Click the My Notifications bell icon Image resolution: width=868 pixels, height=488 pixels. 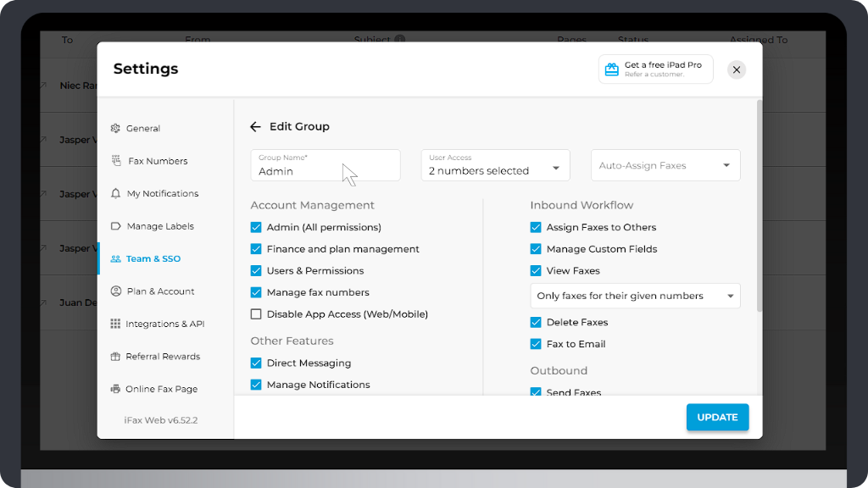point(115,194)
